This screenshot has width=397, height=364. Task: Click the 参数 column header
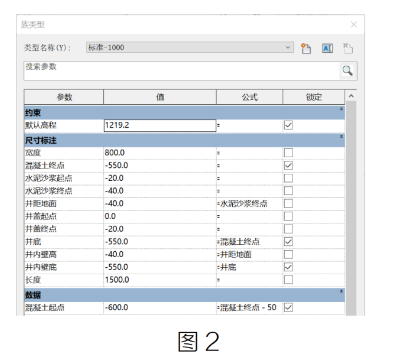pos(64,97)
